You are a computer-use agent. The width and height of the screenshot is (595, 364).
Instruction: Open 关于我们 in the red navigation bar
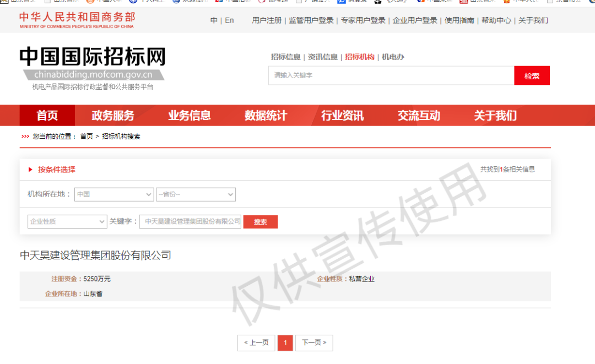click(495, 115)
